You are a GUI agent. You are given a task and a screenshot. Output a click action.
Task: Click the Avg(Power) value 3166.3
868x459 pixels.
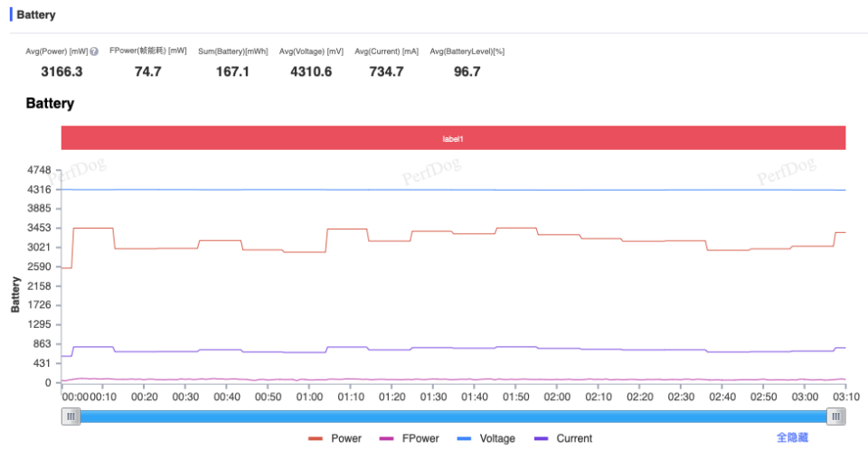(61, 71)
